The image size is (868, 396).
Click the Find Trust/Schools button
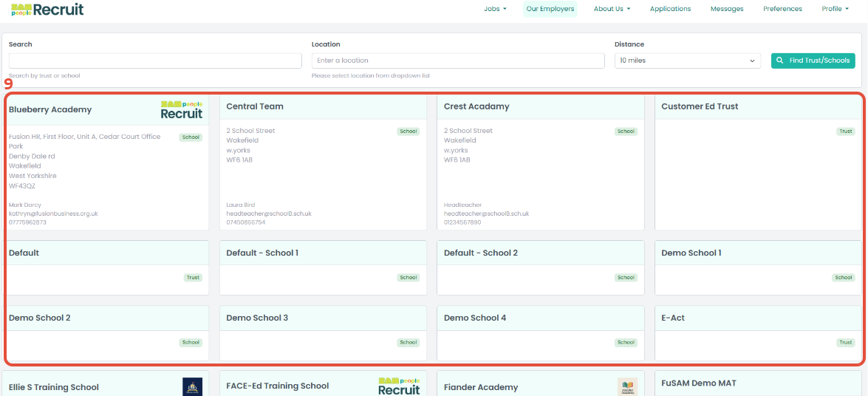pyautogui.click(x=813, y=61)
